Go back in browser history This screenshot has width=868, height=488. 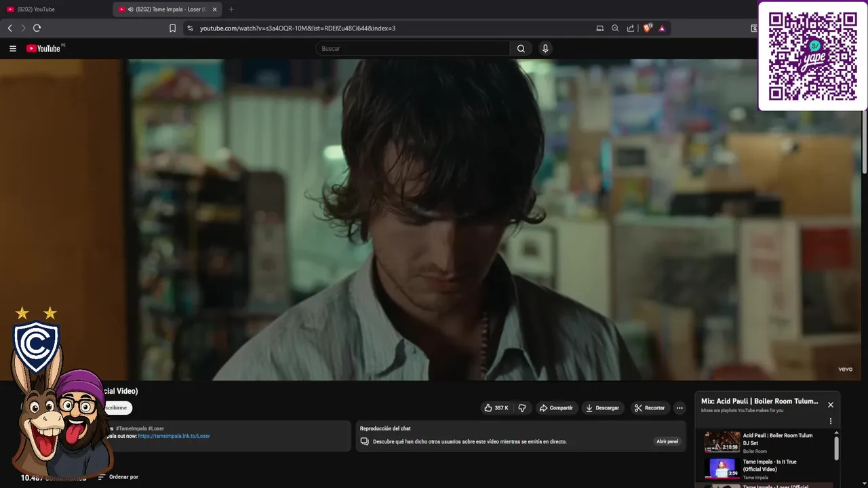(x=9, y=28)
